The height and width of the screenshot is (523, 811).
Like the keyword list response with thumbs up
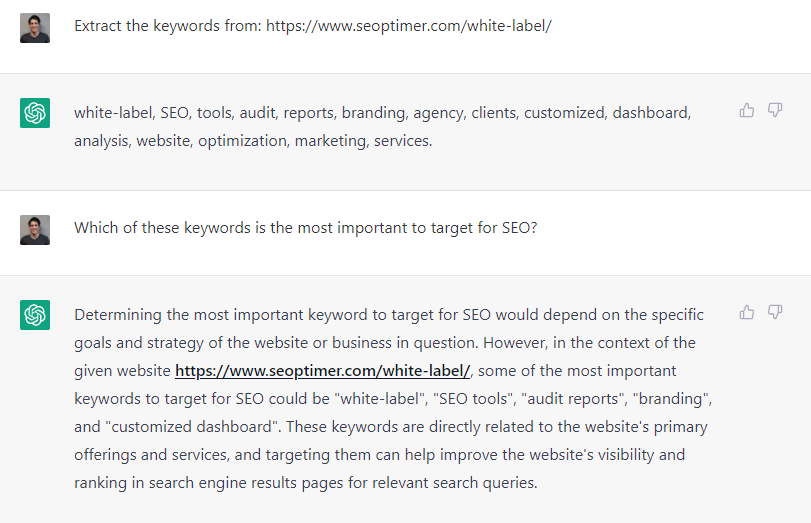(x=747, y=110)
